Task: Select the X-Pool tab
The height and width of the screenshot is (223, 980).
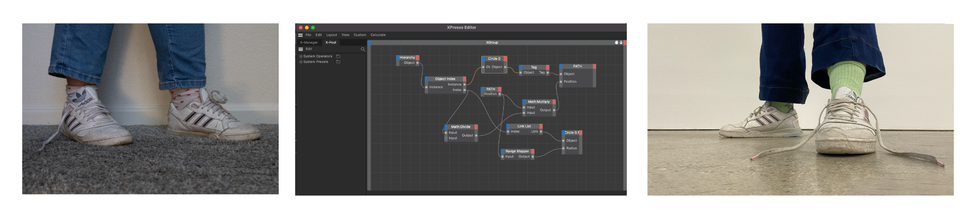Action: pos(331,43)
